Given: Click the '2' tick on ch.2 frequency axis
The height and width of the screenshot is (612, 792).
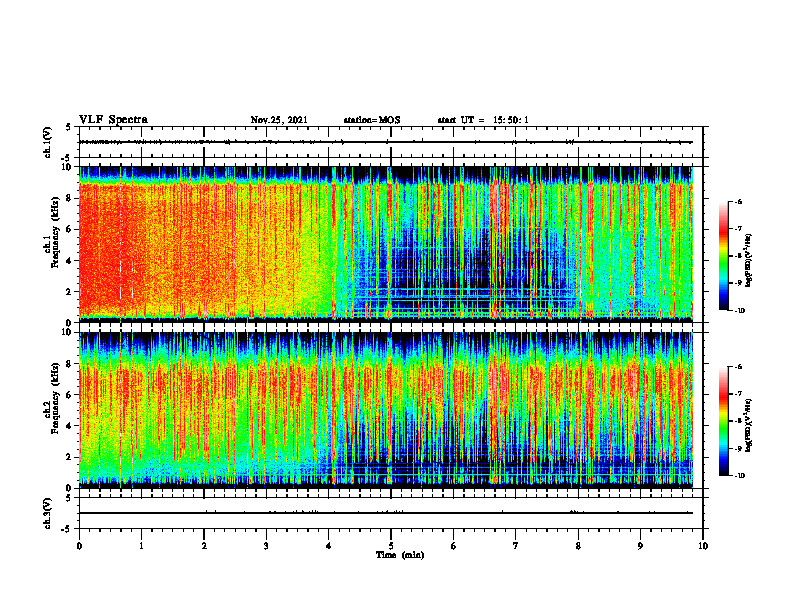Looking at the screenshot, I should [70, 457].
